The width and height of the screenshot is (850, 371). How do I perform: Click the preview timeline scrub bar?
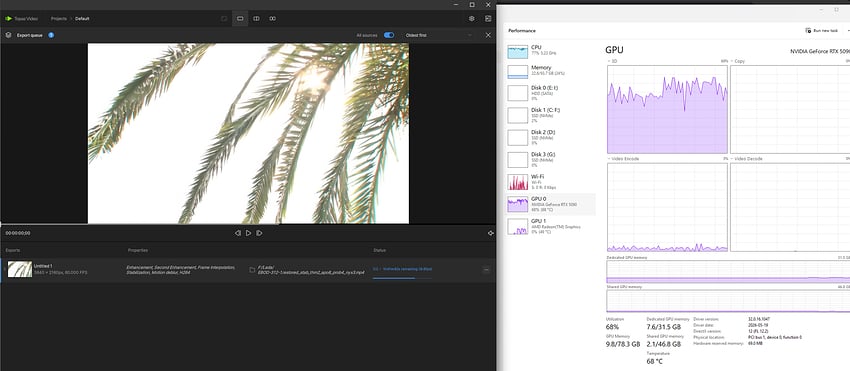tap(248, 223)
